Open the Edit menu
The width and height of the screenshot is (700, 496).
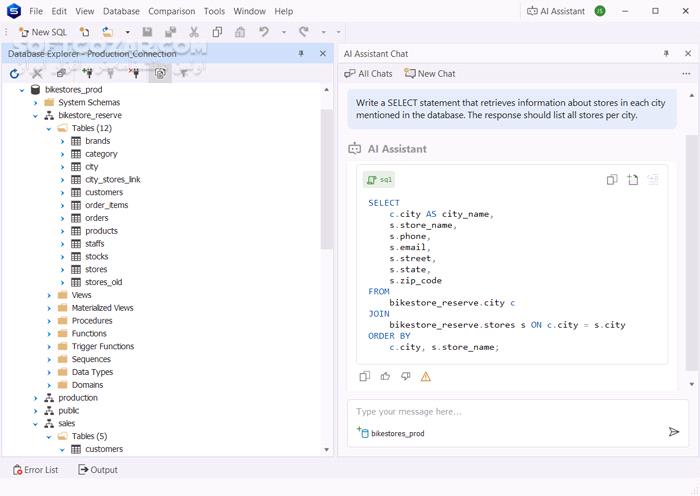pyautogui.click(x=59, y=11)
